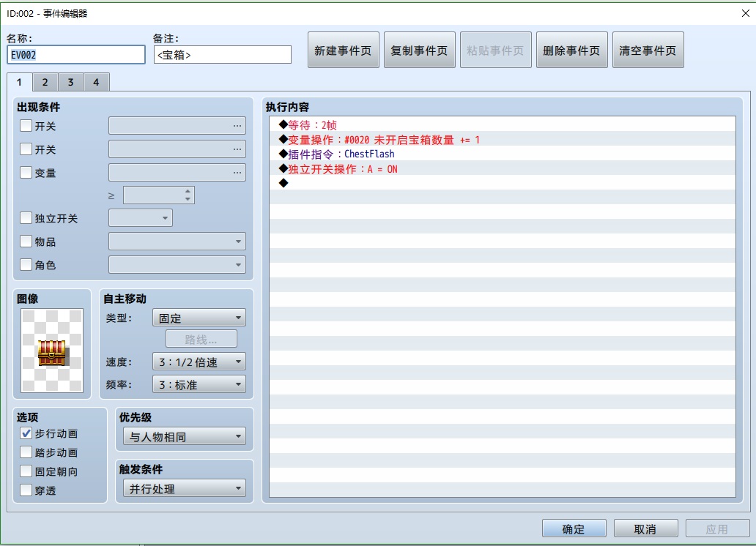
Task: Open first 开关 switch selector ellipsis
Action: pyautogui.click(x=237, y=126)
